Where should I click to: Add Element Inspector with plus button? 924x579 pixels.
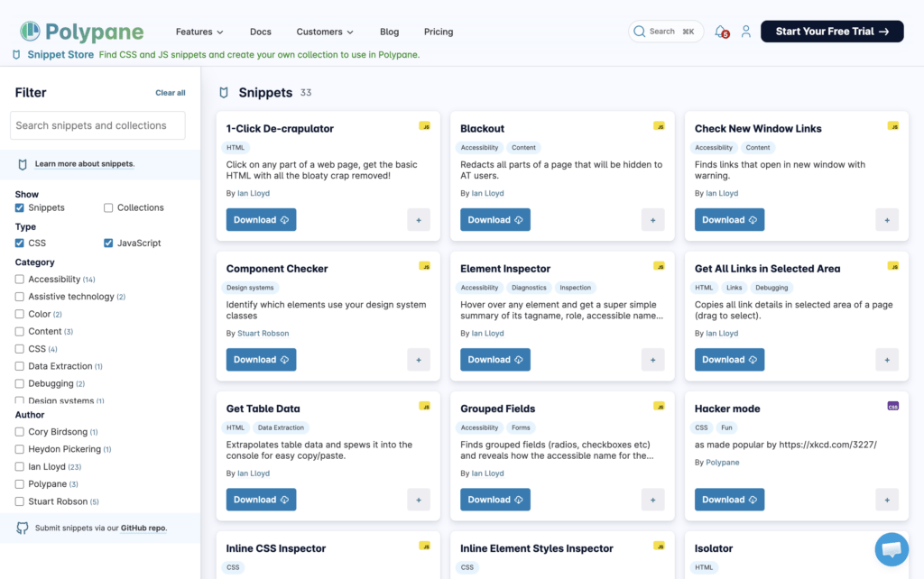click(653, 359)
